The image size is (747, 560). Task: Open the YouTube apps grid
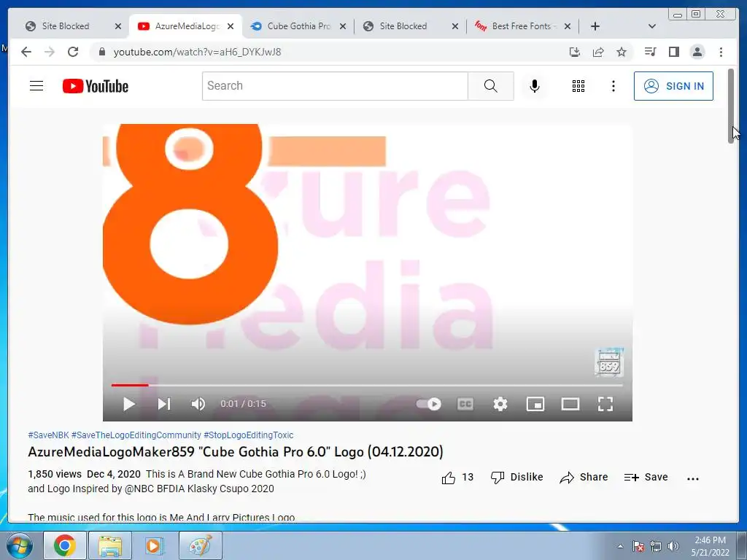578,86
